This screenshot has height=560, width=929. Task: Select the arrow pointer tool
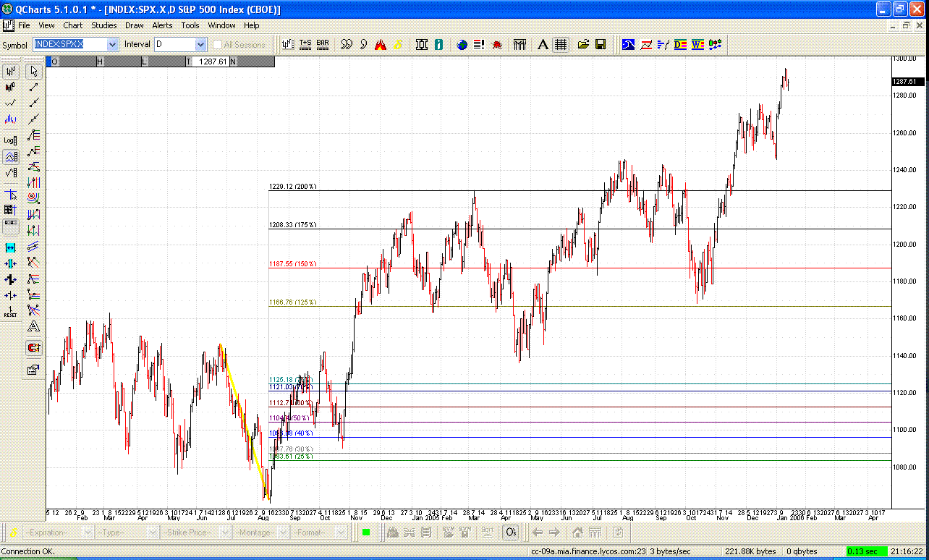(33, 72)
